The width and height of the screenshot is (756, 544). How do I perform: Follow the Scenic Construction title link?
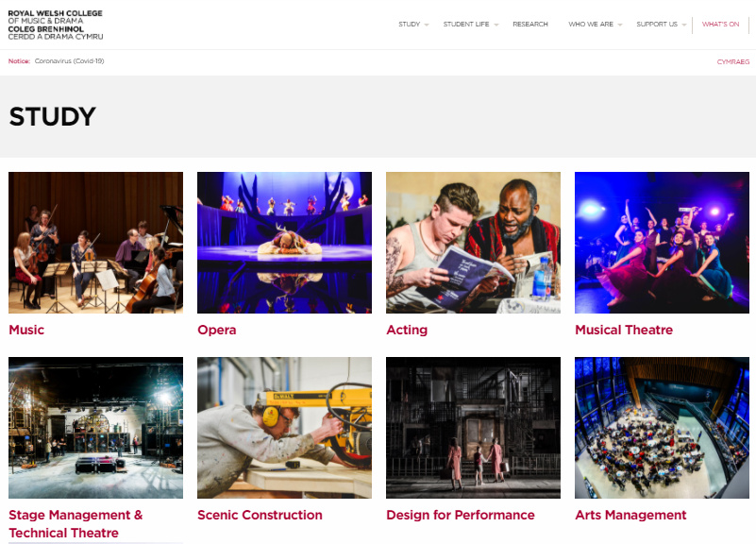coord(260,515)
